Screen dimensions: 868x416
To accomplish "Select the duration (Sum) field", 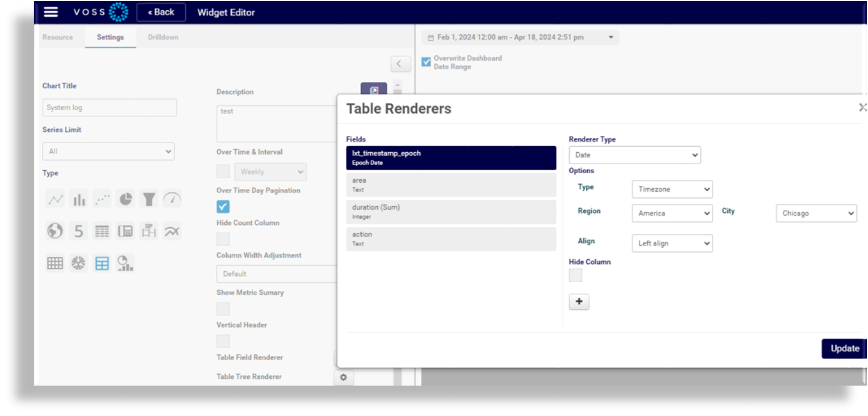I will click(450, 212).
